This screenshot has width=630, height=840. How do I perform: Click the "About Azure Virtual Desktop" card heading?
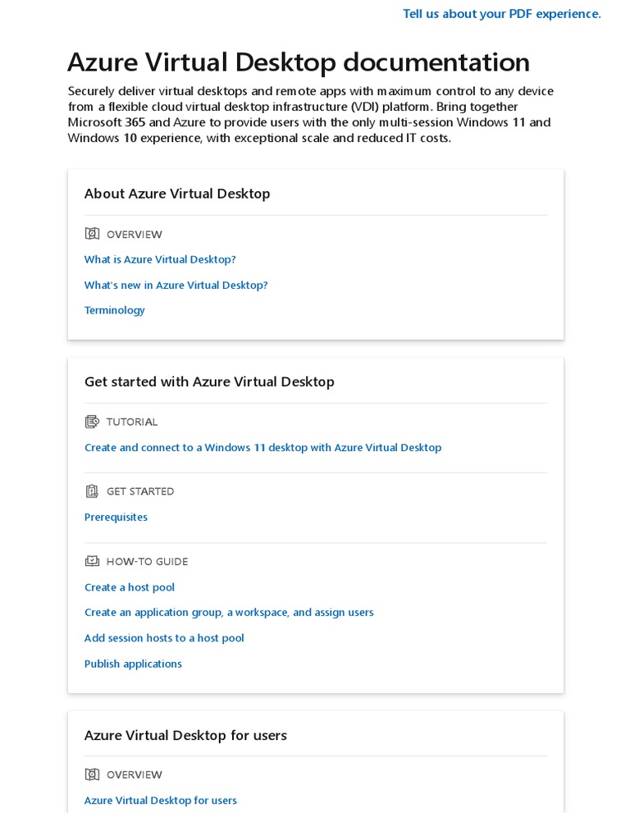pos(177,194)
